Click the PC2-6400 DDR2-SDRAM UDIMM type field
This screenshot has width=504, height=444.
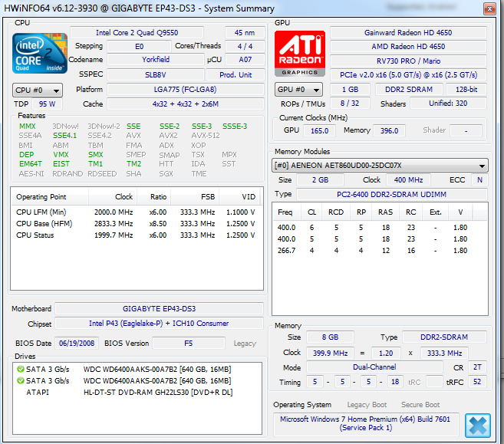pyautogui.click(x=391, y=194)
